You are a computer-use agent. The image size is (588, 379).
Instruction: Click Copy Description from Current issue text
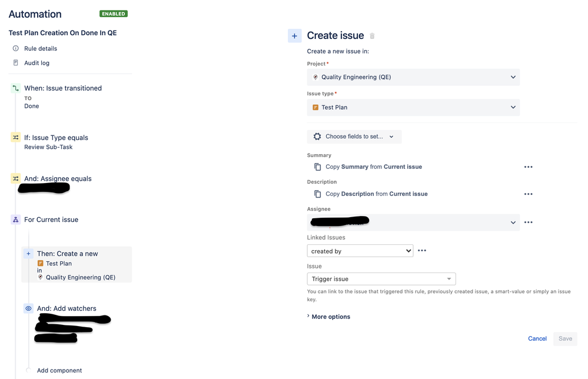coord(377,194)
